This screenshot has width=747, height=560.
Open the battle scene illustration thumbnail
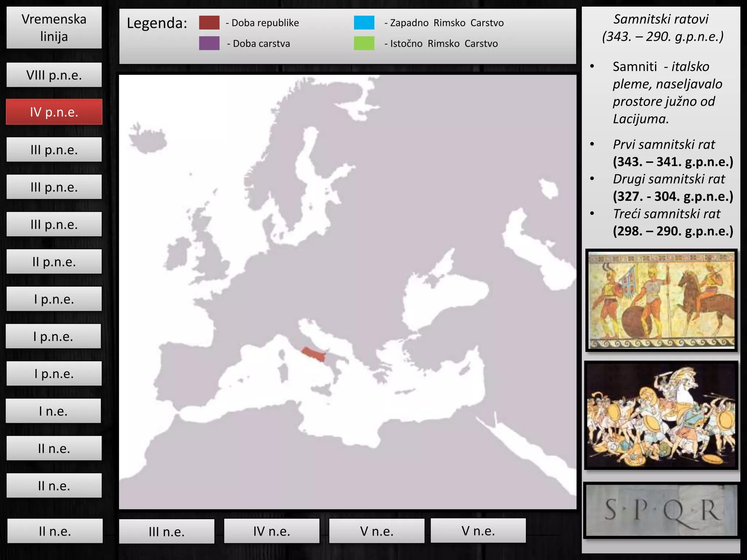(661, 415)
